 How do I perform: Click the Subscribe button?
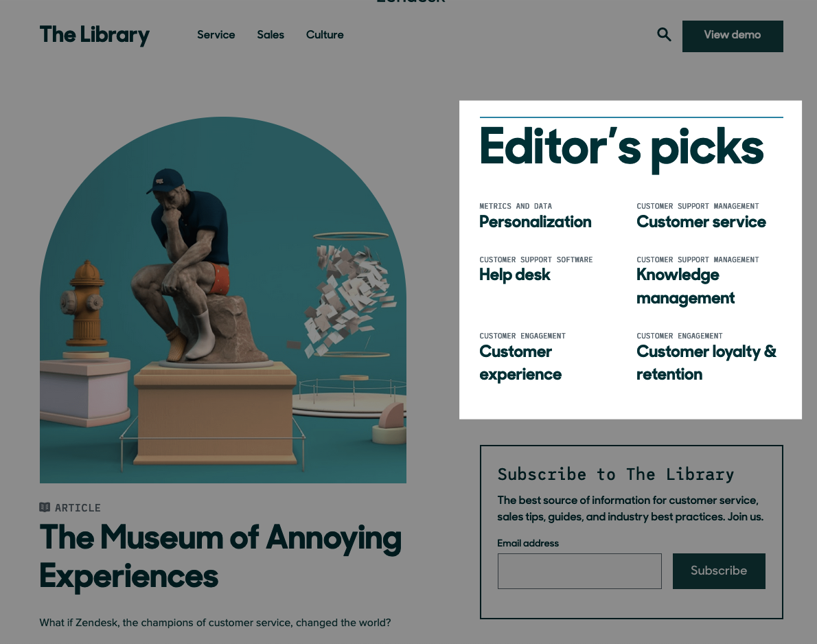tap(719, 571)
